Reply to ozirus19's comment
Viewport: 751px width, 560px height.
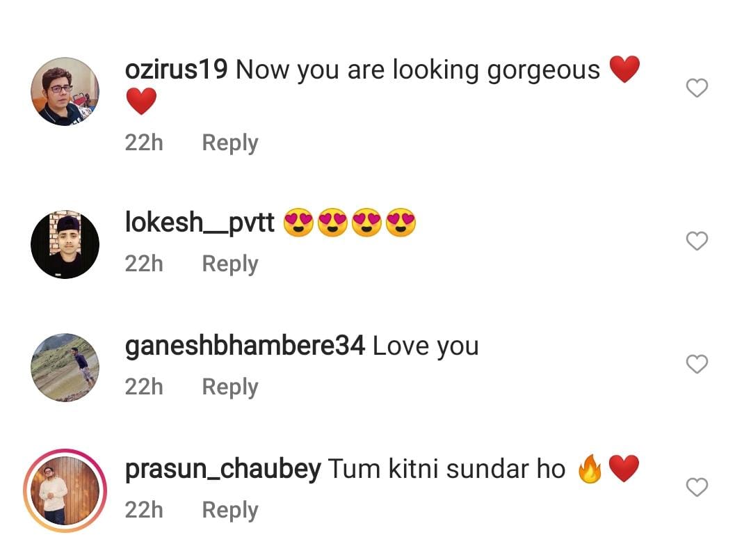[229, 143]
